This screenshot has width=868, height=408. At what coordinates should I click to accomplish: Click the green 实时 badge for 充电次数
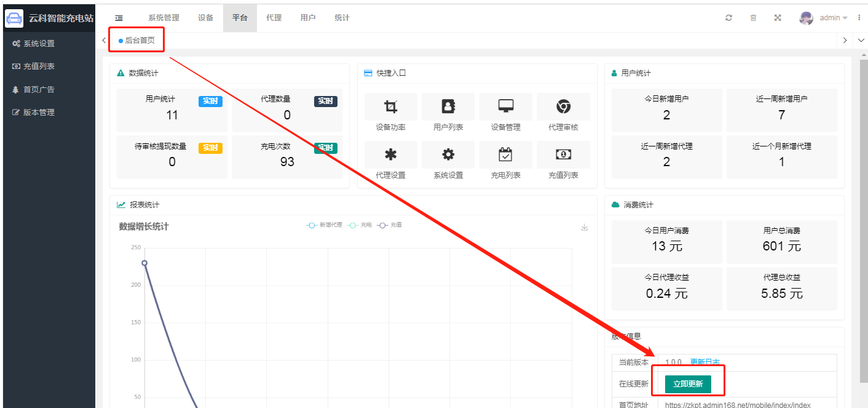(x=326, y=148)
